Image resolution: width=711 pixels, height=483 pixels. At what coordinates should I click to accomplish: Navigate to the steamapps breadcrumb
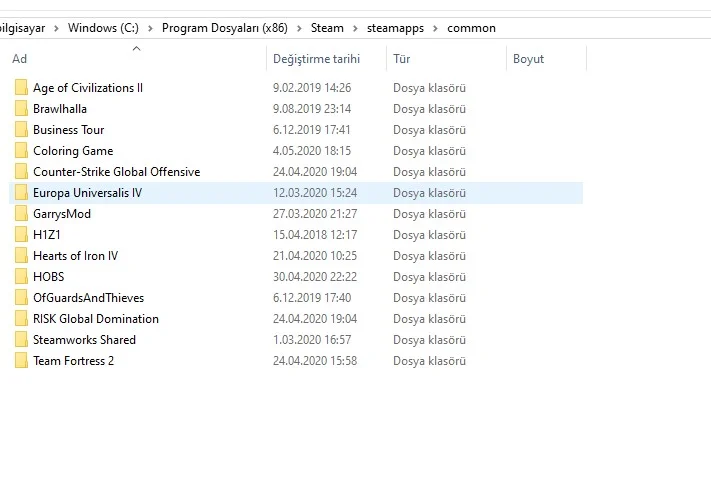pos(395,28)
